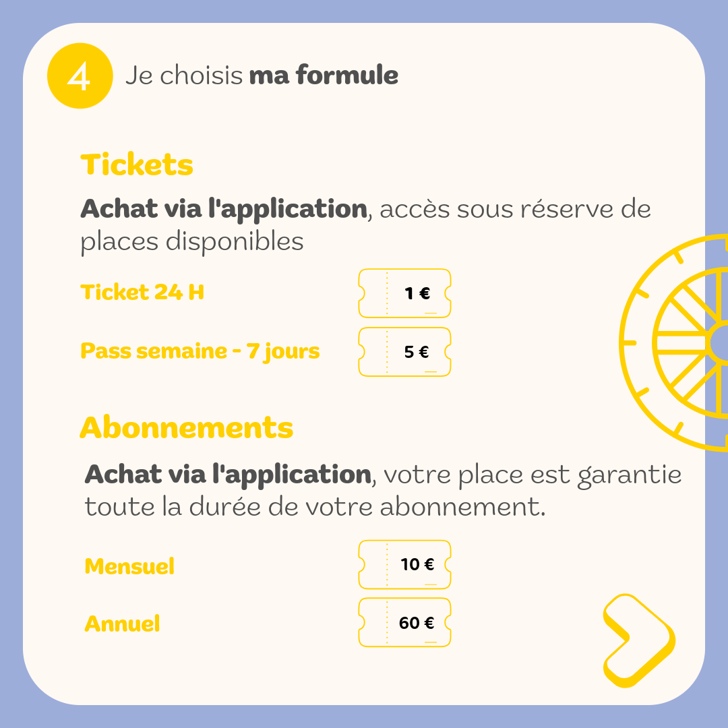
Task: Select the Ticket 24 H label
Action: pyautogui.click(x=142, y=293)
